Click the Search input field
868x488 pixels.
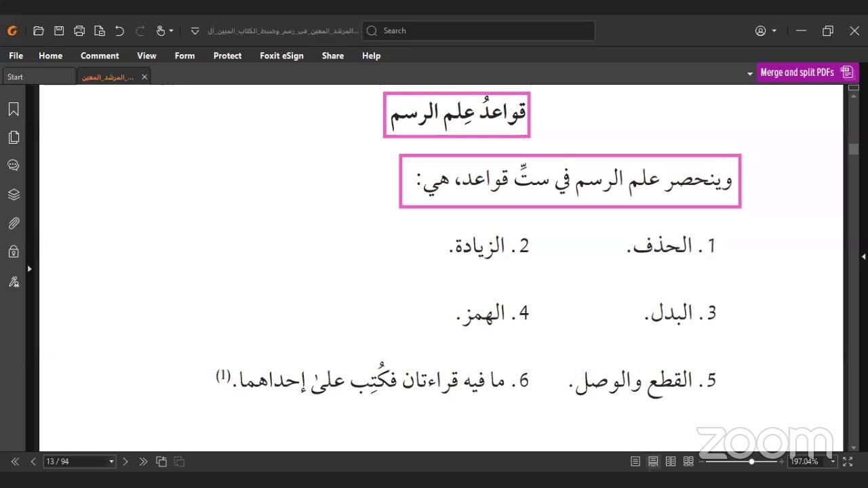tap(479, 30)
